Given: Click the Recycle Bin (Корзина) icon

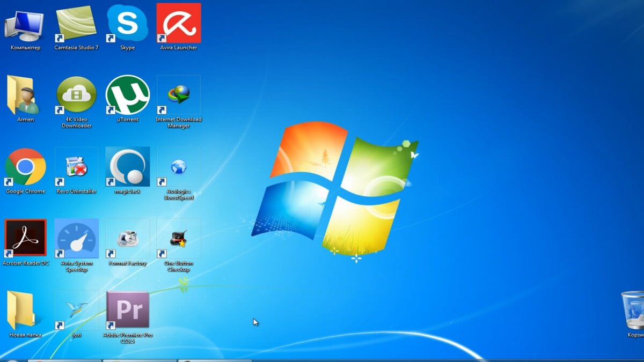Looking at the screenshot, I should pos(633,313).
